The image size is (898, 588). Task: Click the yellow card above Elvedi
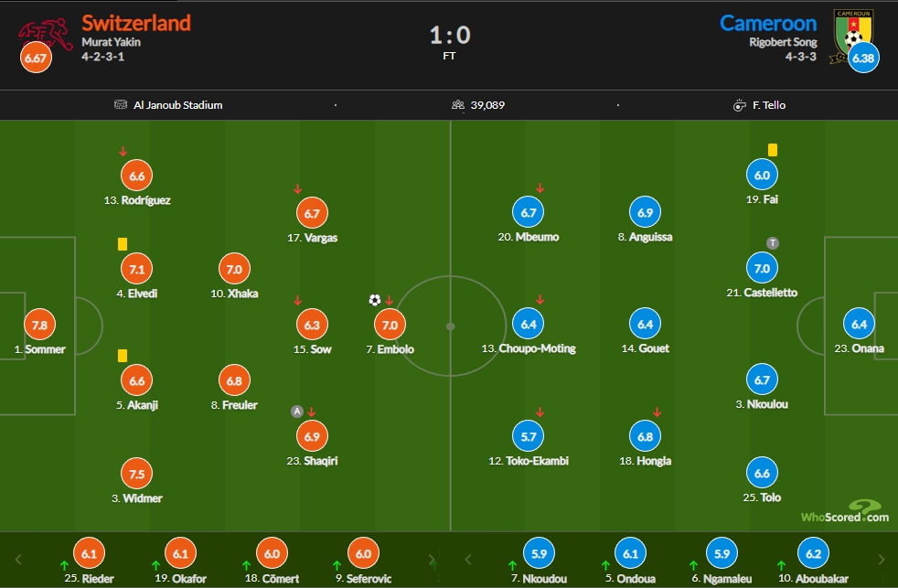123,244
